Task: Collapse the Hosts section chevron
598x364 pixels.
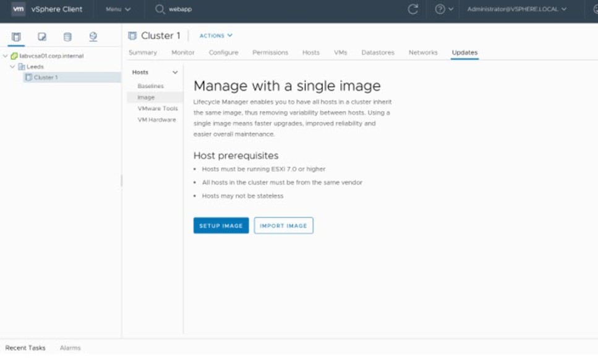Action: 175,72
